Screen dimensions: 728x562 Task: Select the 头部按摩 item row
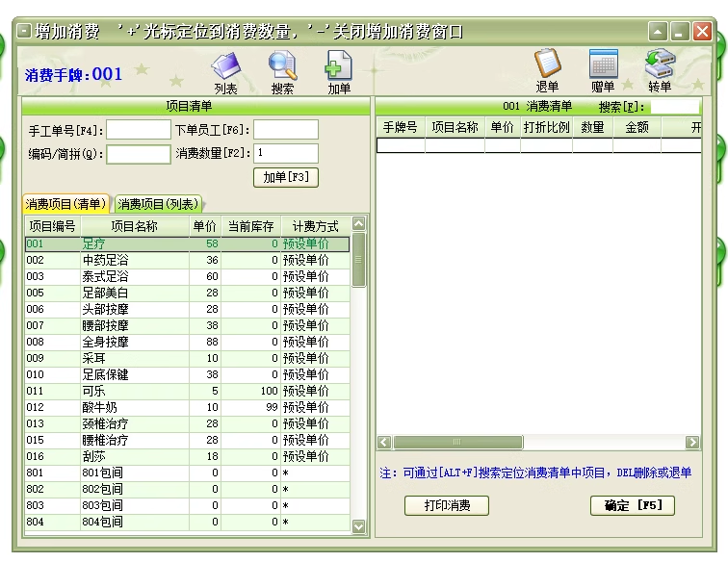(187, 309)
